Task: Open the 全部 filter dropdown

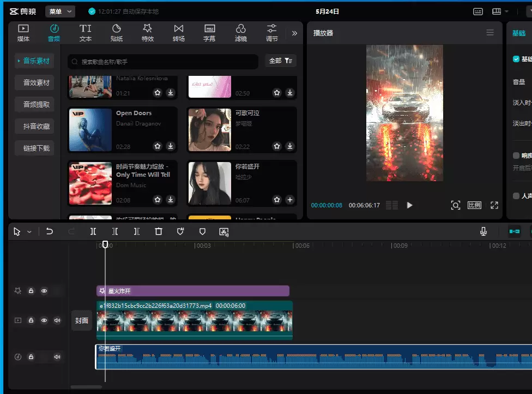Action: tap(281, 61)
